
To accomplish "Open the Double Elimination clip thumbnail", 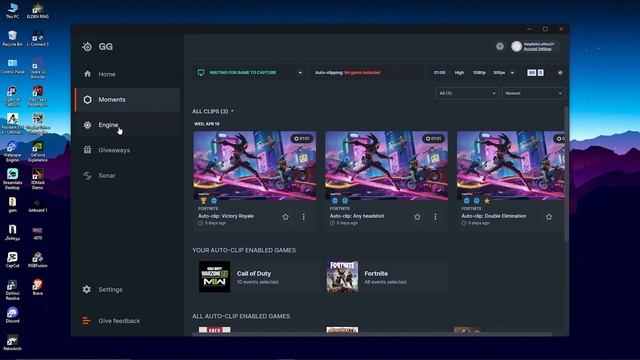I will point(511,165).
